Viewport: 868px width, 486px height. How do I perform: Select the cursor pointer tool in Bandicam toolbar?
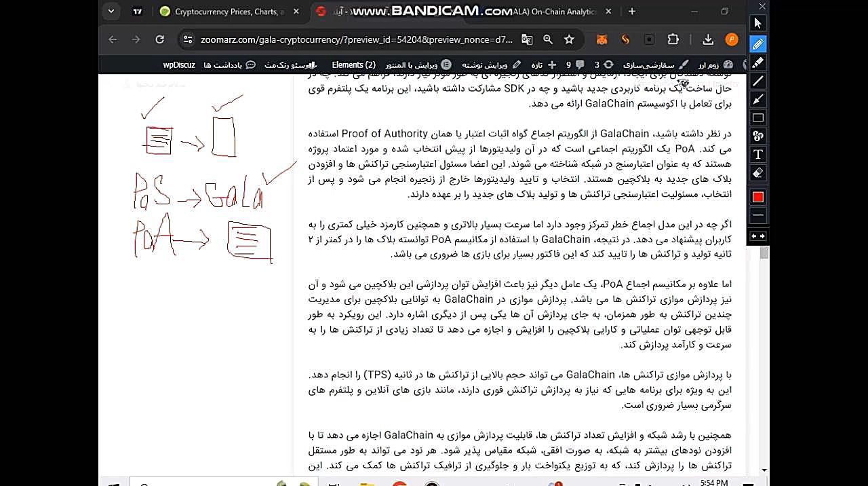(x=758, y=23)
